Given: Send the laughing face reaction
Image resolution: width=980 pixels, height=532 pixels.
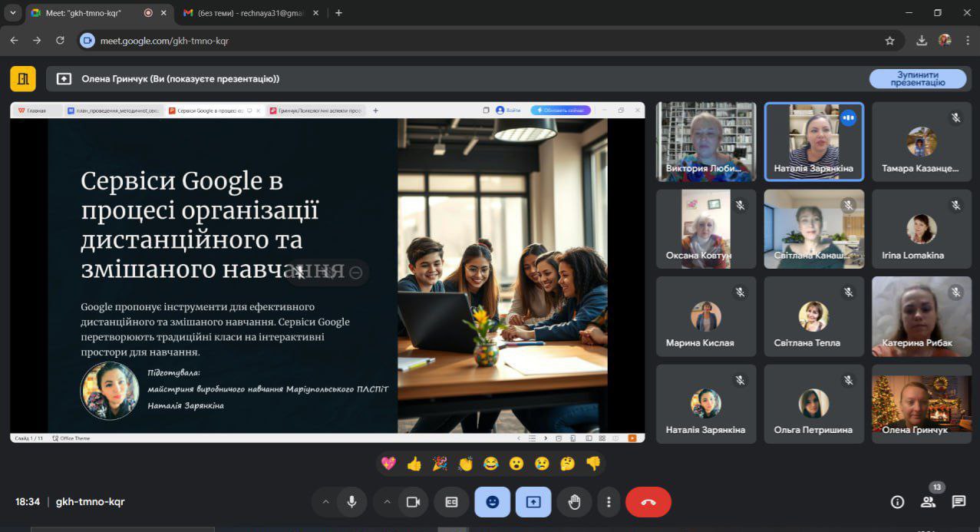Looking at the screenshot, I should (x=490, y=464).
